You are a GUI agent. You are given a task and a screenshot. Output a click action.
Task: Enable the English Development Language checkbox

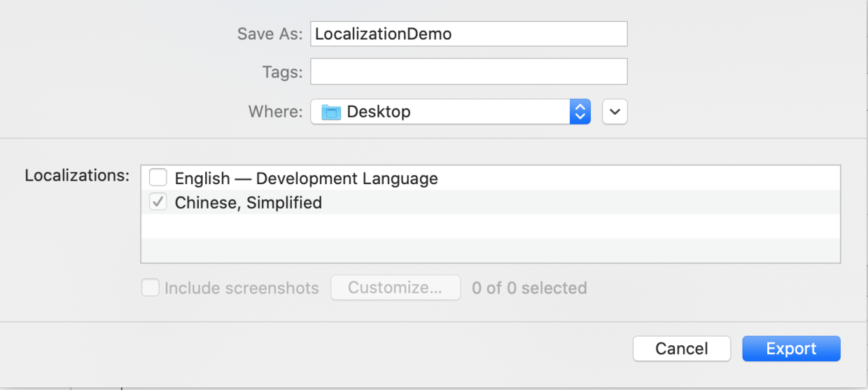pyautogui.click(x=158, y=178)
